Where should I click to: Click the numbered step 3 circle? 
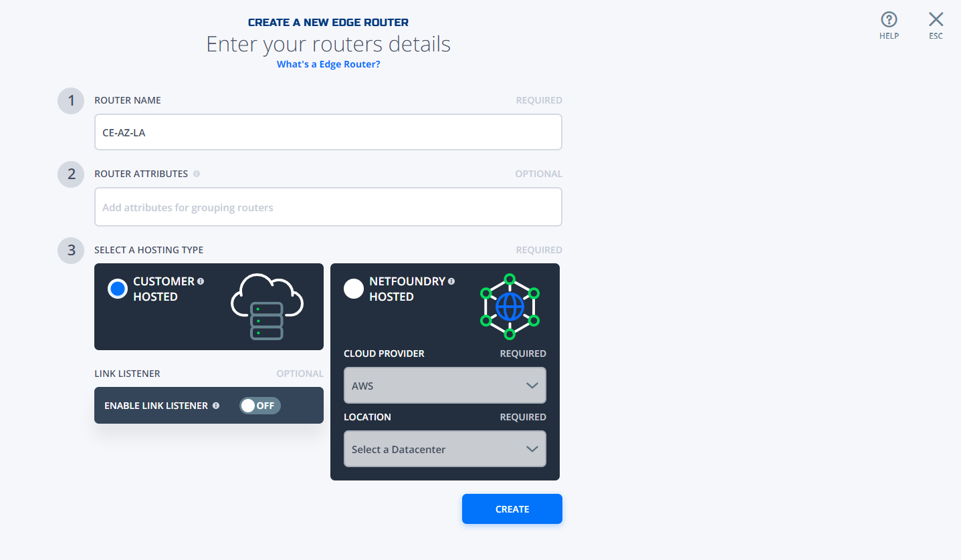tap(70, 250)
